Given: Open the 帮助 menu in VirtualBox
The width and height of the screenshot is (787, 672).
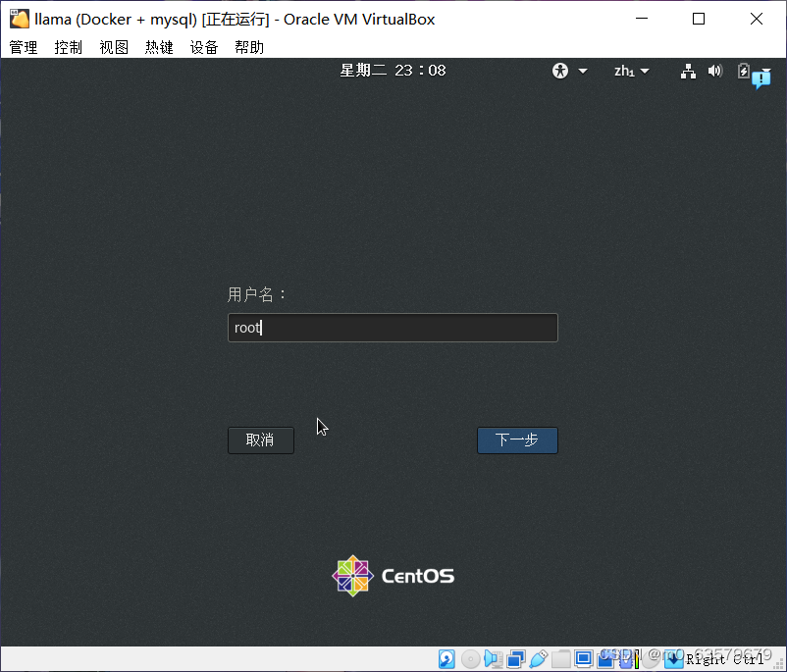Looking at the screenshot, I should 249,46.
